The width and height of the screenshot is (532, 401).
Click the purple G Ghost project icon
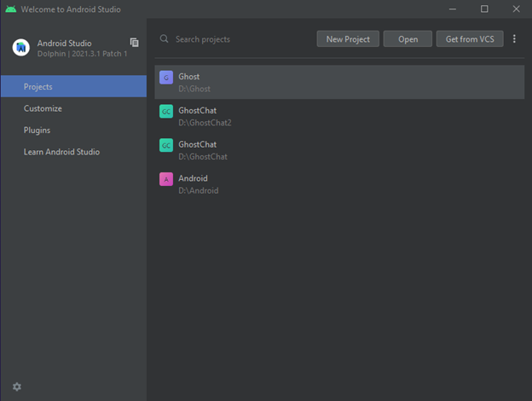point(166,78)
